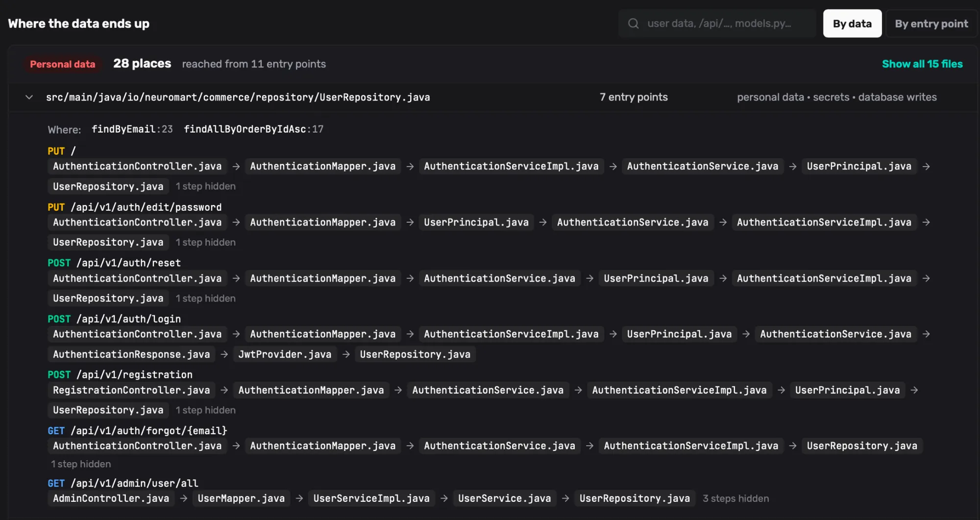The image size is (980, 520).
Task: Reveal hidden step under PUT / route
Action: click(x=206, y=186)
